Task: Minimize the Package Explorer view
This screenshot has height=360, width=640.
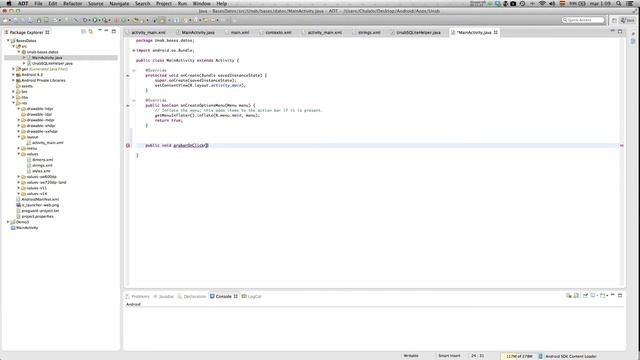Action: 106,31
